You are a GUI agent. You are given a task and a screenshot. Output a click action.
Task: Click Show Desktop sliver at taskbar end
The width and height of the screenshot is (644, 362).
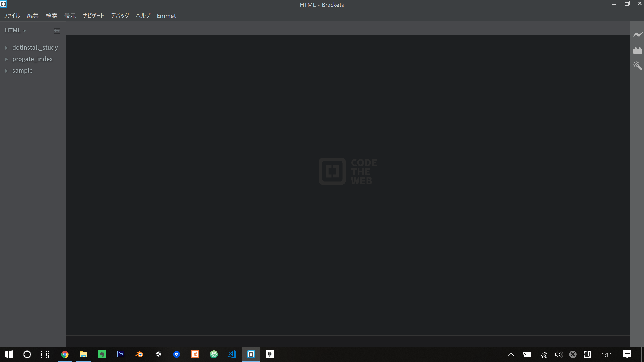click(x=643, y=354)
